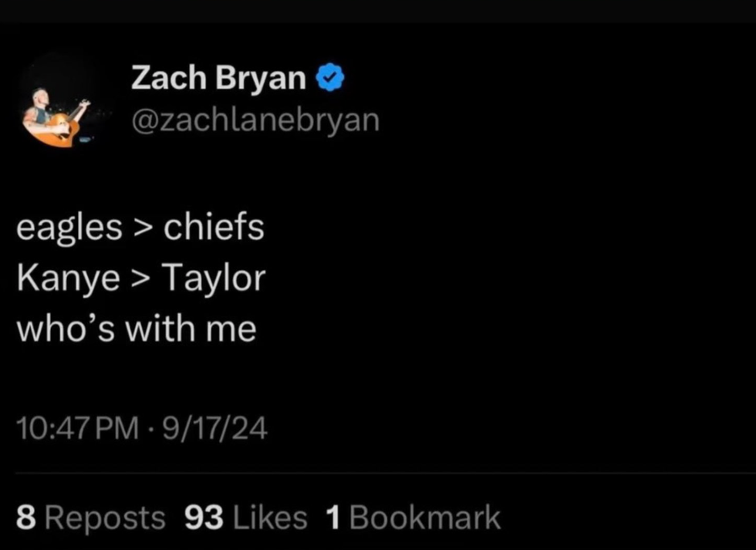756x550 pixels.
Task: Click Zach Bryan's display name
Action: pos(218,76)
